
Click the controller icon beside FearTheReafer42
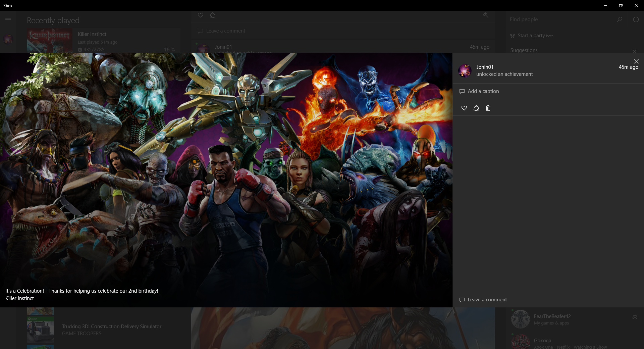point(635,317)
